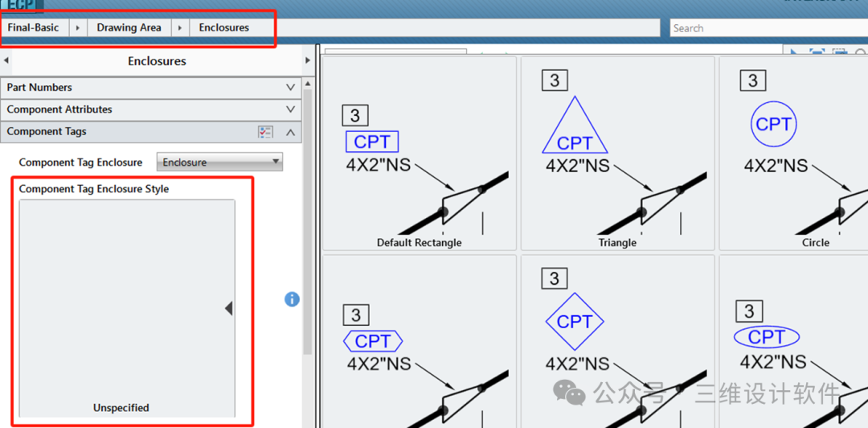Select the Circle enclosure thumbnail

click(x=794, y=154)
